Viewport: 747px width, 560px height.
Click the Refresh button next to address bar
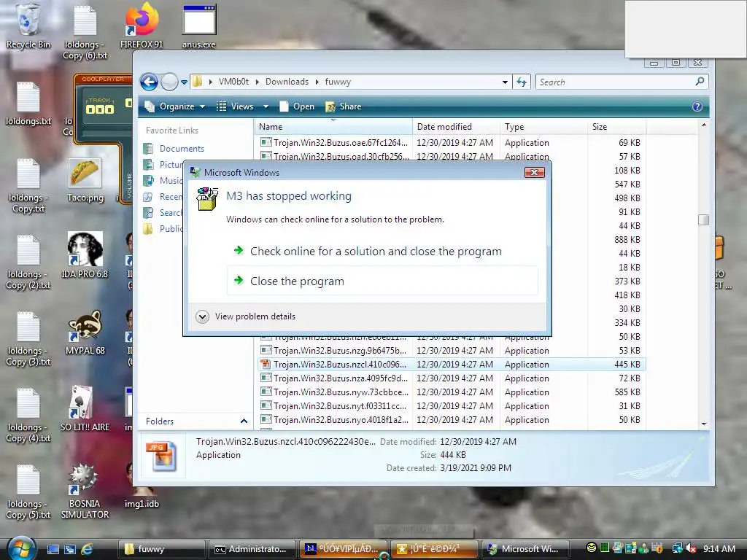coord(522,82)
